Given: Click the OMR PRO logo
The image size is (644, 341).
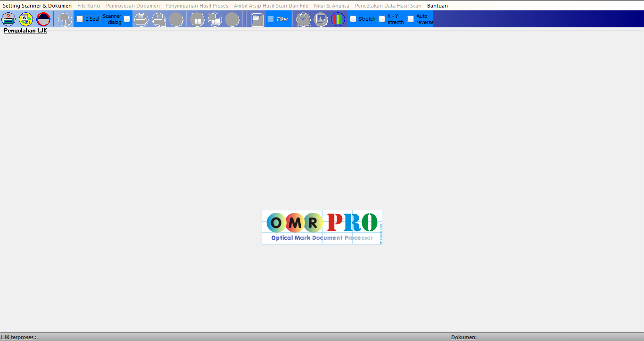Looking at the screenshot, I should point(322,227).
